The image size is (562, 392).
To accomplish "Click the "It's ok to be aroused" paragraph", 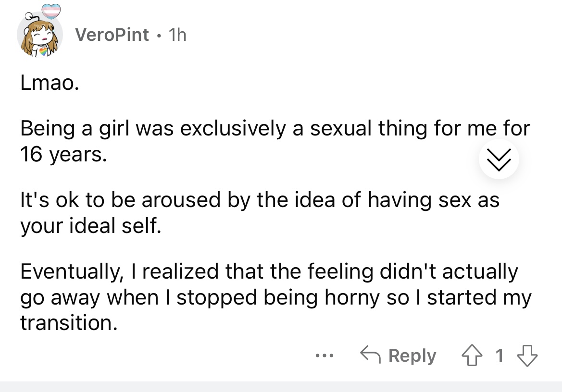I will (260, 200).
